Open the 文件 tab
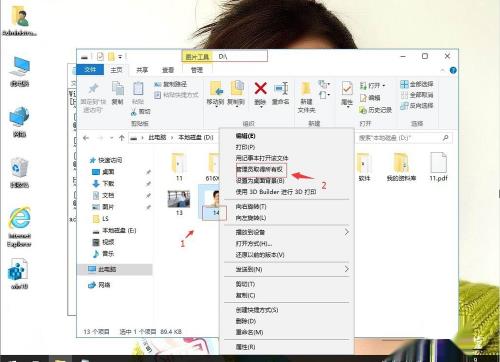This screenshot has width=500, height=362. (x=90, y=69)
